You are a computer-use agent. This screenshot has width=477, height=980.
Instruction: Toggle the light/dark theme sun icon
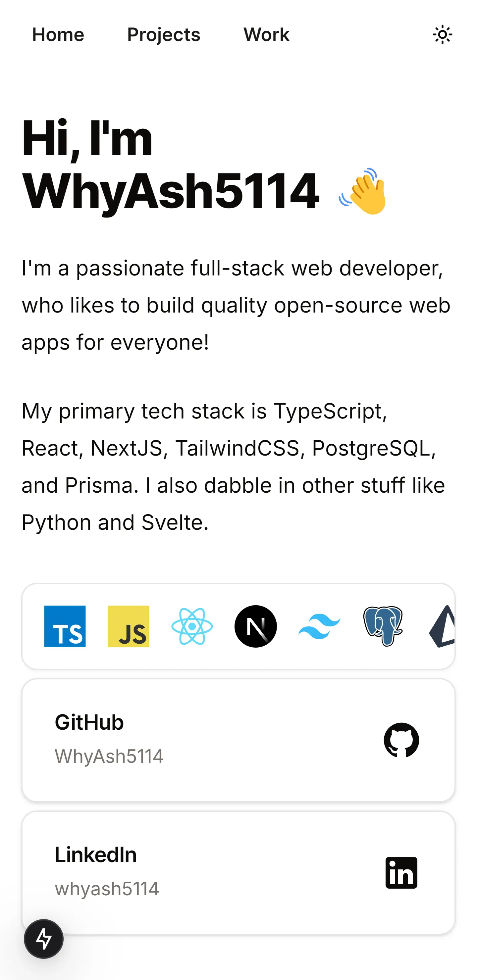pyautogui.click(x=442, y=35)
